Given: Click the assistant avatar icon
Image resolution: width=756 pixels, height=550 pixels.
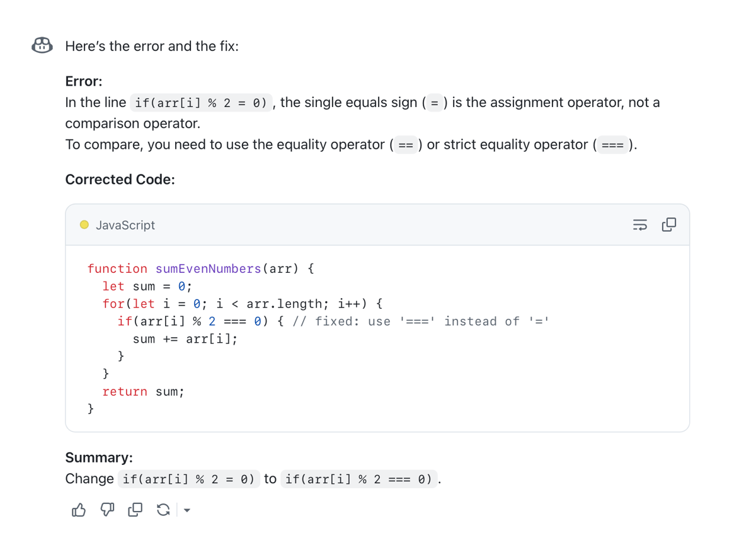Looking at the screenshot, I should [41, 45].
